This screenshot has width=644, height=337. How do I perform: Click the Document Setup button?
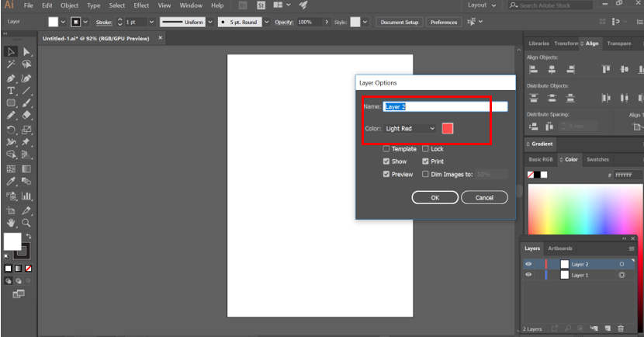pos(400,23)
